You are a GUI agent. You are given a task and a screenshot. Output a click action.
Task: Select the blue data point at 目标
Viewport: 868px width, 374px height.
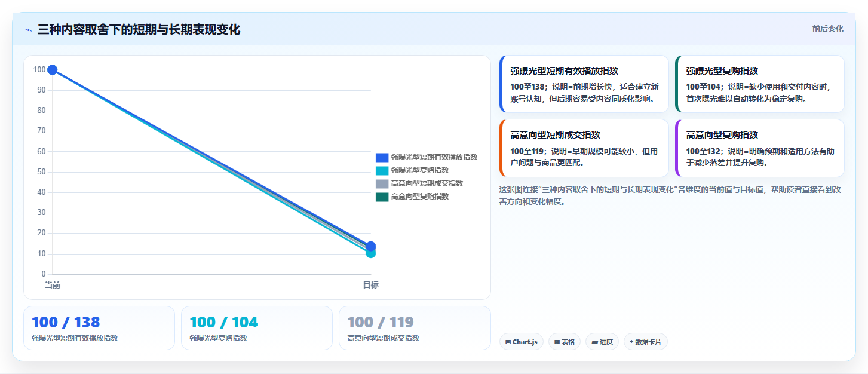coord(370,246)
